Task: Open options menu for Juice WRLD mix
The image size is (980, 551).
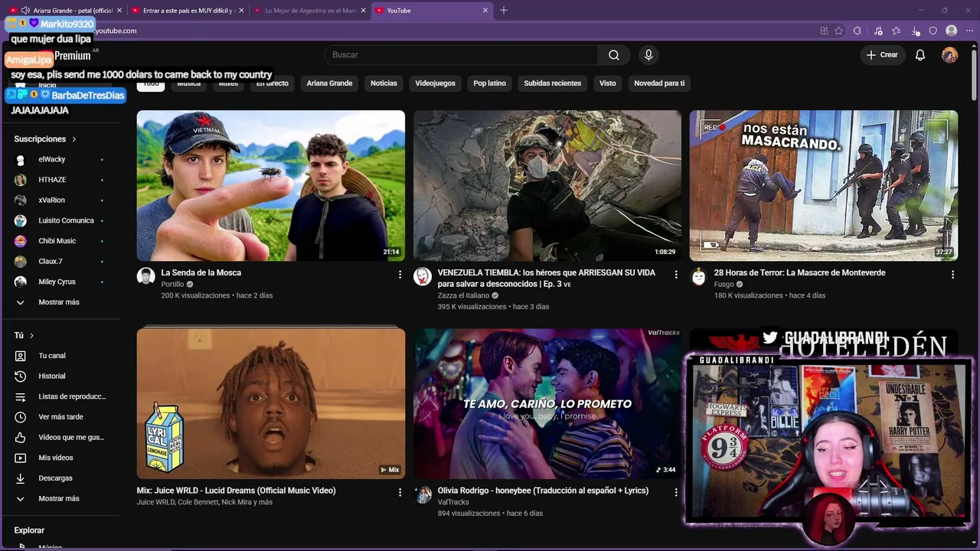Action: click(x=400, y=492)
